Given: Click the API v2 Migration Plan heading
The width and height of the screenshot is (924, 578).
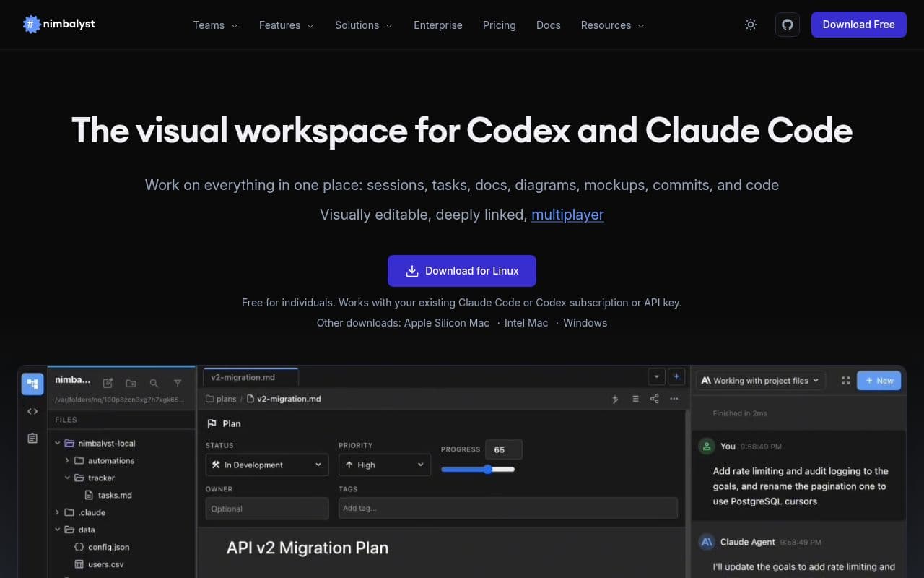Looking at the screenshot, I should 308,548.
